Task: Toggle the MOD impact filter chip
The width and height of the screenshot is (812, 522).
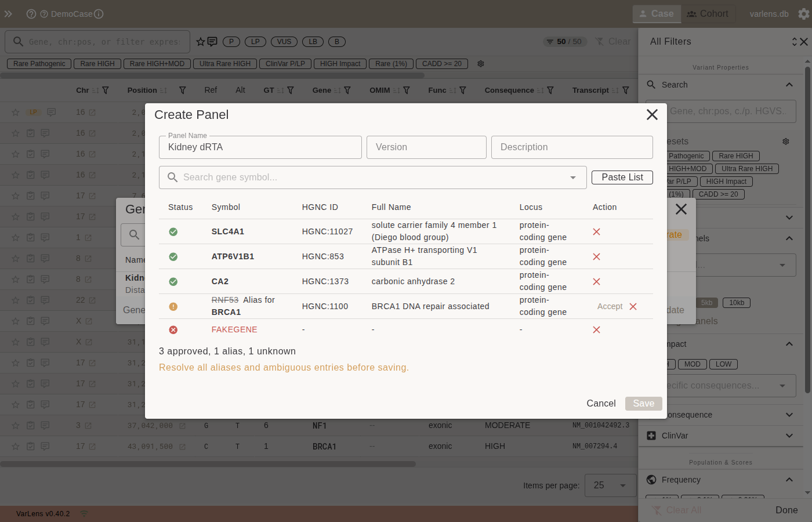Action: [693, 364]
